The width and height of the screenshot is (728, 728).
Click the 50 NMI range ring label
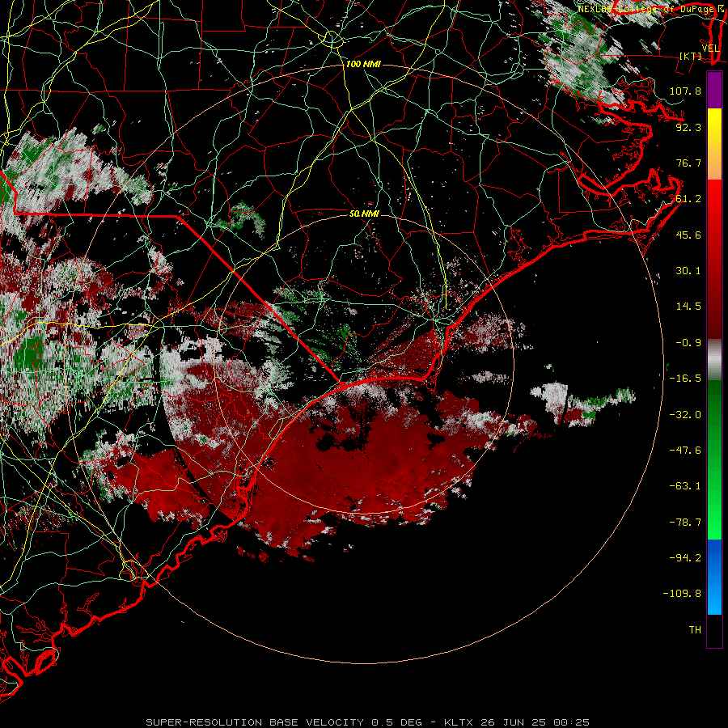[x=364, y=214]
